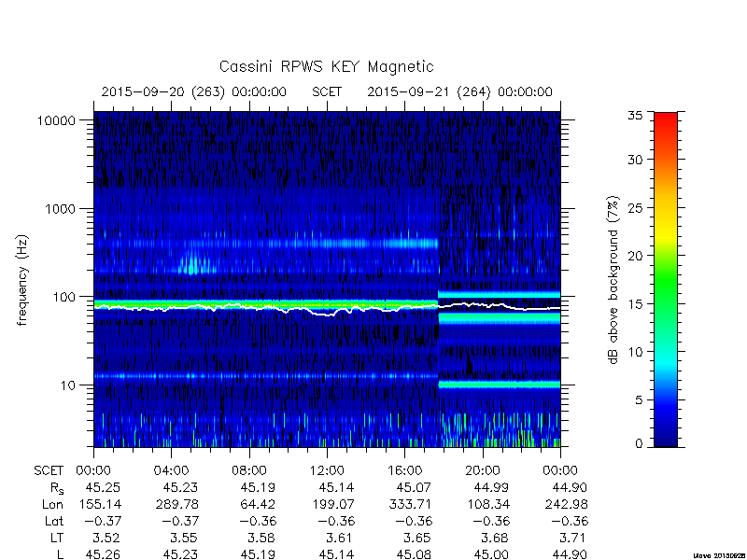The width and height of the screenshot is (747, 560).
Task: Select the start date 2015-09-20 (263) 00:00:00
Action: coord(194,91)
